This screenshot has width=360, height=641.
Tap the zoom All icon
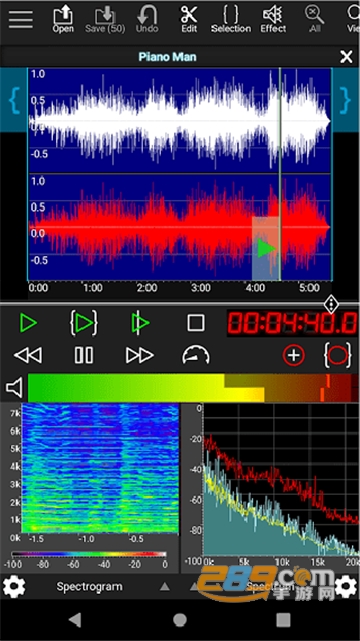[x=314, y=19]
